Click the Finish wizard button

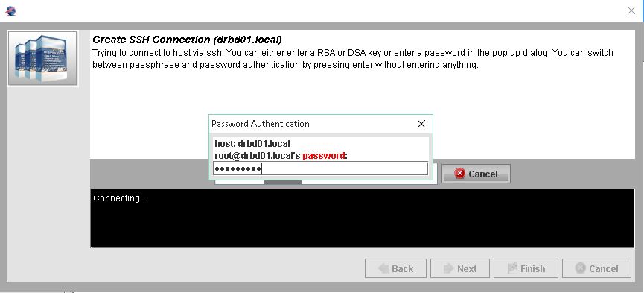pos(526,268)
